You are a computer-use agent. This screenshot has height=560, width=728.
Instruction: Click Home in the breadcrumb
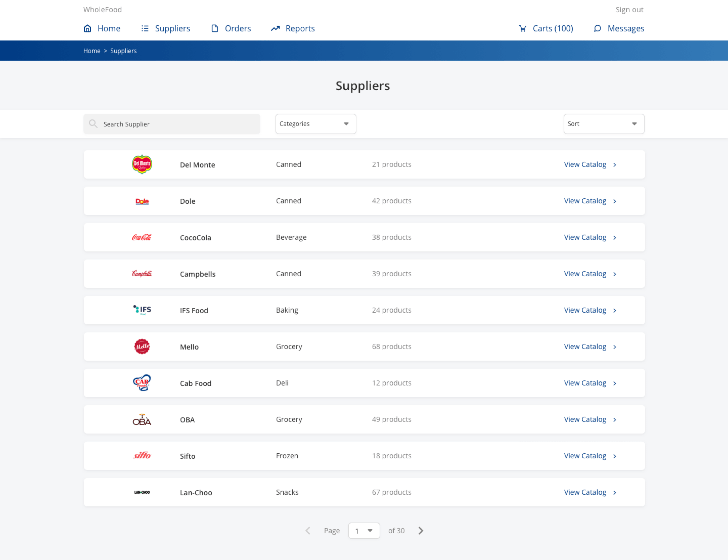tap(92, 51)
